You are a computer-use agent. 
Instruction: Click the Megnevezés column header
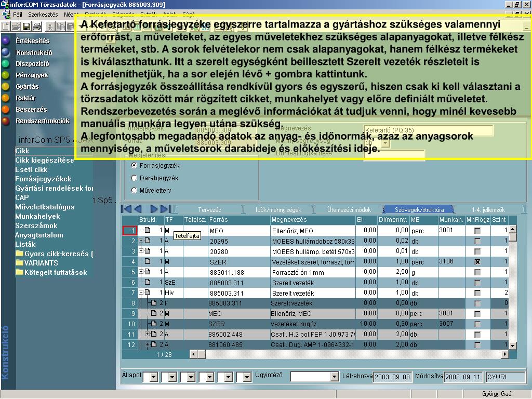tap(312, 220)
